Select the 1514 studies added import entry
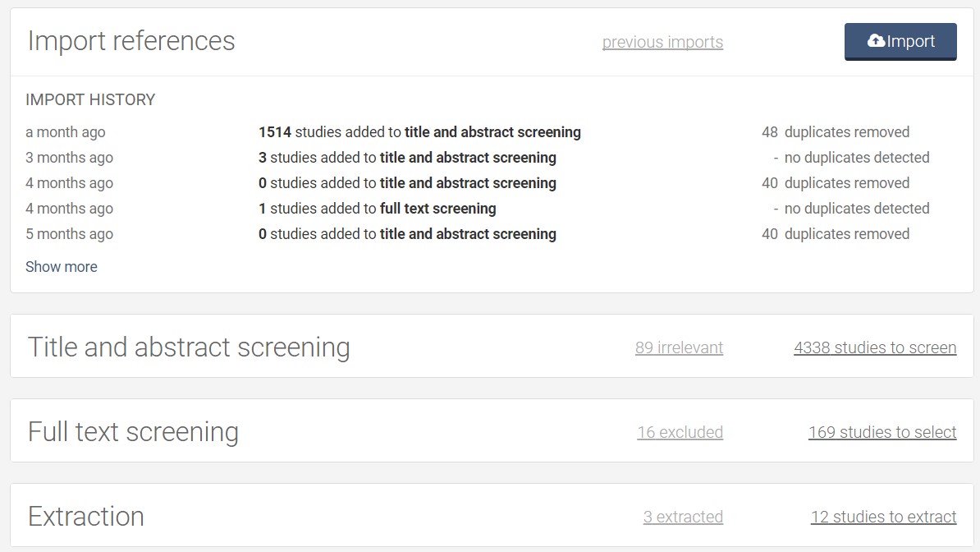This screenshot has height=552, width=980. pyautogui.click(x=419, y=132)
